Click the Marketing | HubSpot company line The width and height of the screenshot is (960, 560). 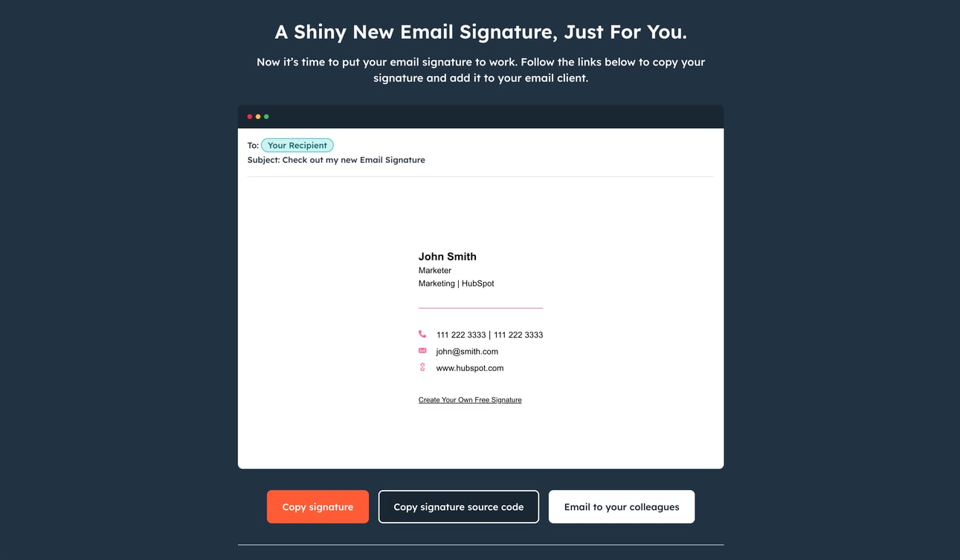click(x=456, y=283)
